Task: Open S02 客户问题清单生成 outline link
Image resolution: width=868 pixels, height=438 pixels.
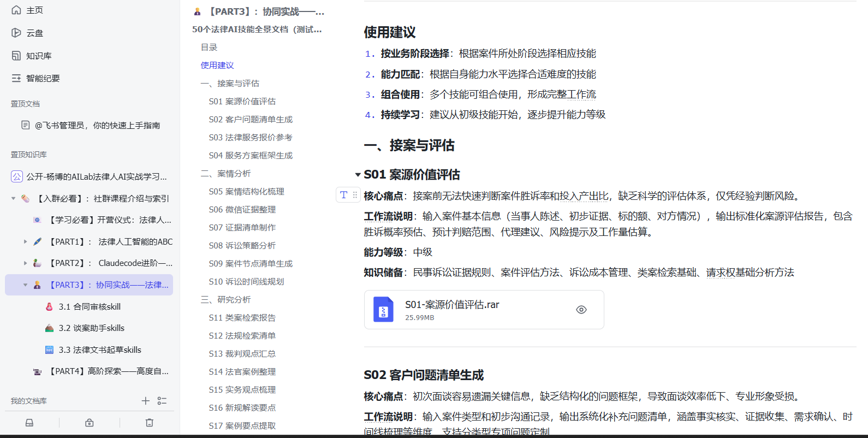Action: click(251, 119)
